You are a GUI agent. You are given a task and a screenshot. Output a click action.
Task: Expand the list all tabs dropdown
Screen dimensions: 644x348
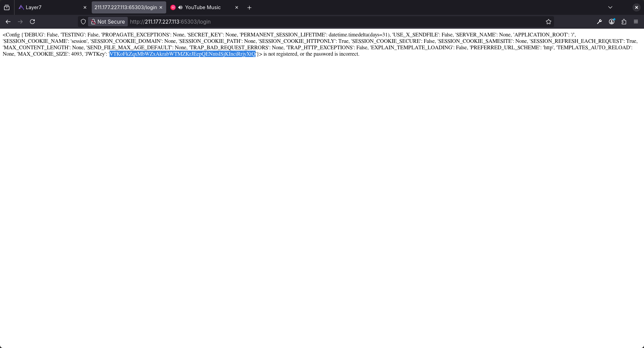tap(610, 7)
